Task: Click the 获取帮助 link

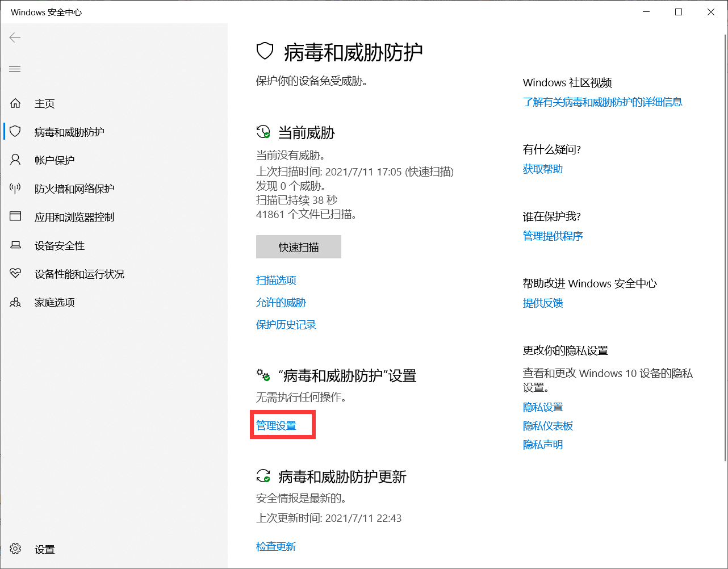Action: 543,169
